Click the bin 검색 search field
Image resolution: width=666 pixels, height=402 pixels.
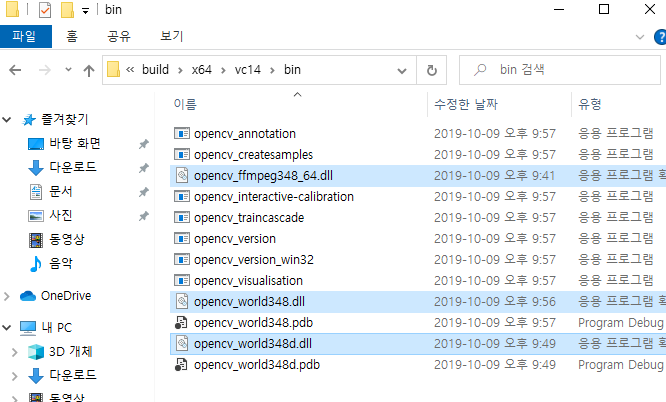[x=560, y=70]
